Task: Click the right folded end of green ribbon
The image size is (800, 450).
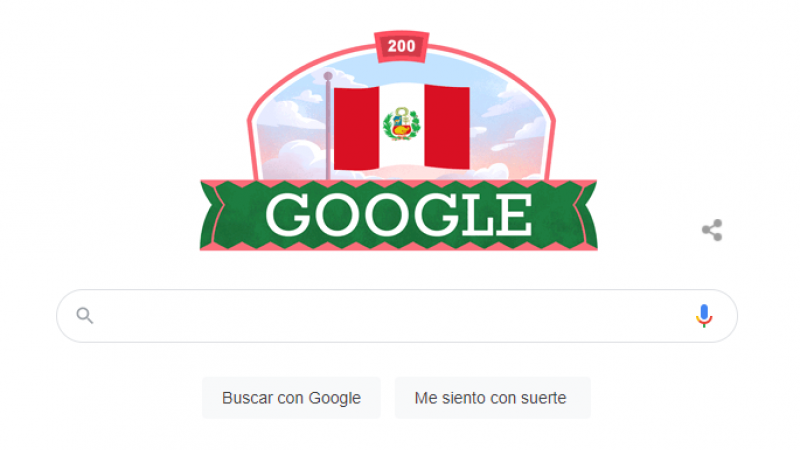Action: click(586, 215)
